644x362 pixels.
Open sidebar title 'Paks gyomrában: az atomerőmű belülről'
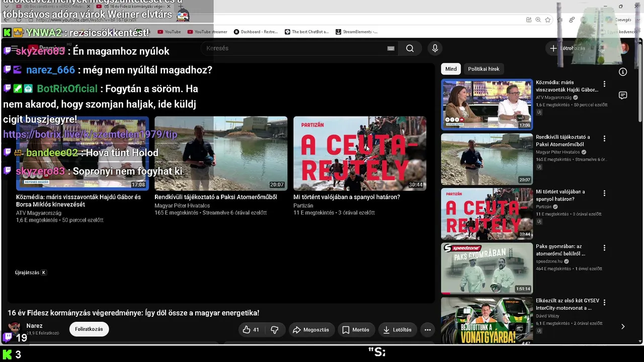(x=560, y=250)
